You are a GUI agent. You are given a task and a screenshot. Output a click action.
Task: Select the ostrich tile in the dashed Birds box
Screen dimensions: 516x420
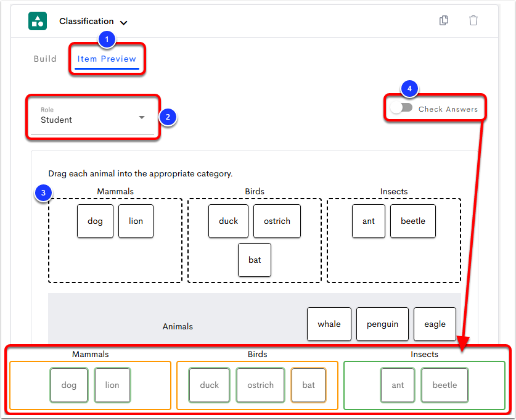277,221
